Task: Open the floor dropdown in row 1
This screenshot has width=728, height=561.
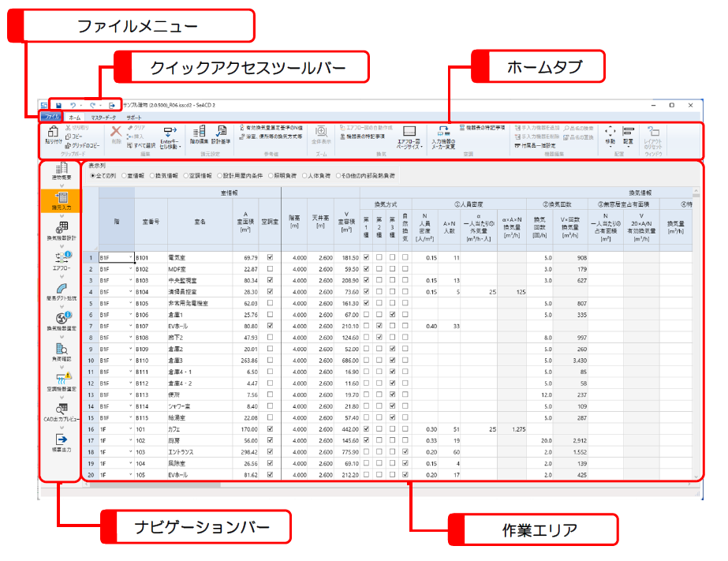Action: pyautogui.click(x=130, y=257)
